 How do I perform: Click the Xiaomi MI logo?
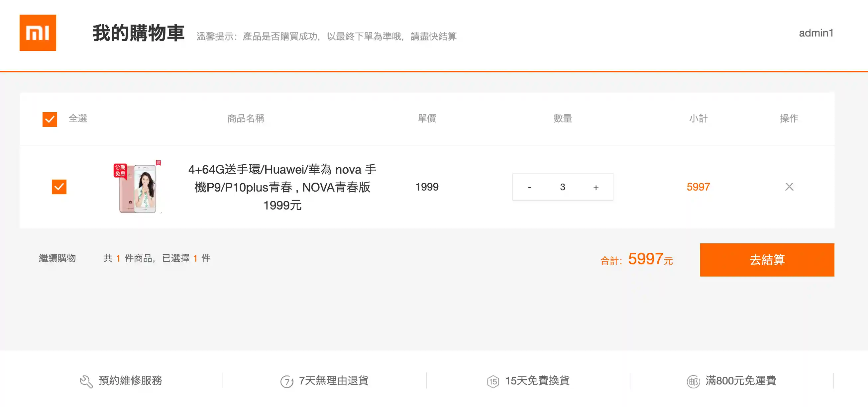click(x=38, y=33)
